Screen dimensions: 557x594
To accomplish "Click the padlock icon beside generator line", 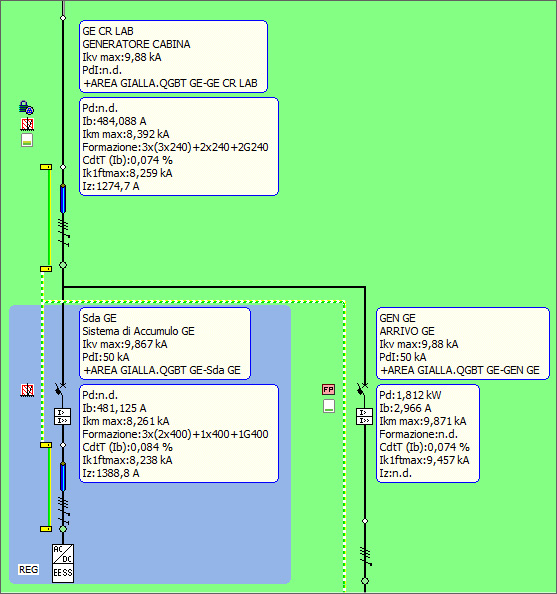I will [x=27, y=108].
